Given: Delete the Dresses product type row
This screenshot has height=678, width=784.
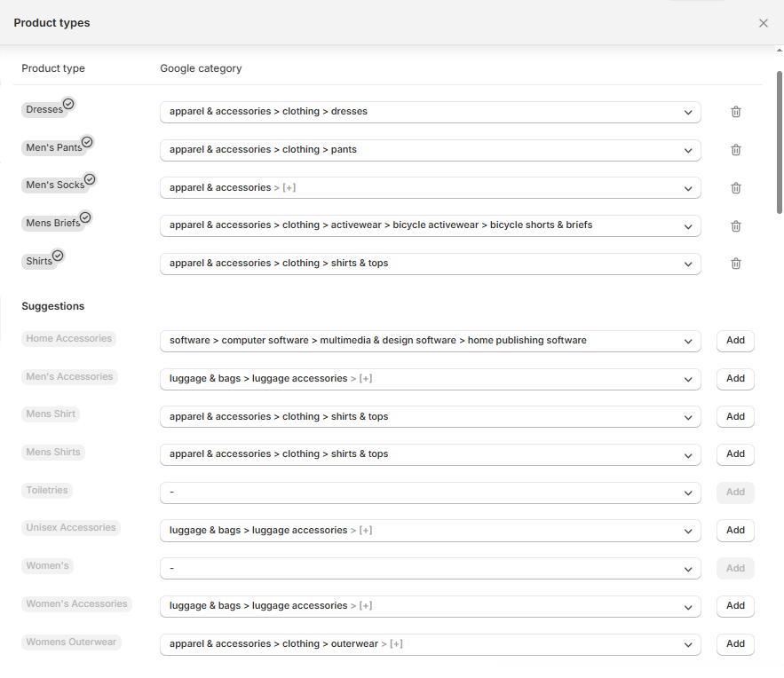Looking at the screenshot, I should [x=735, y=112].
